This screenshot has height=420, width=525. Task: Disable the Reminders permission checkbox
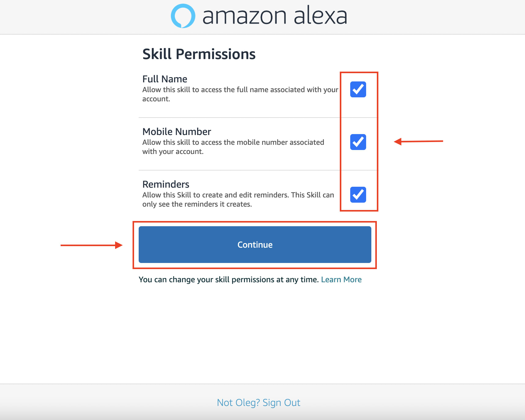coord(358,195)
